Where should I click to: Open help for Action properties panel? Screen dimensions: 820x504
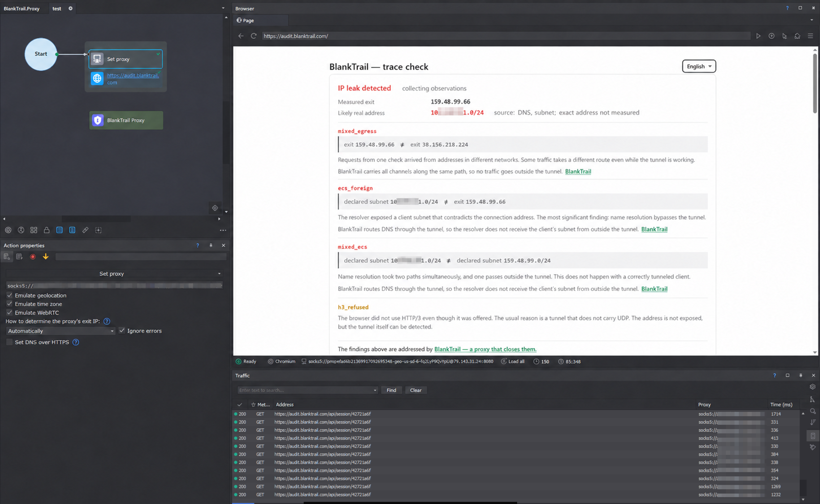click(198, 245)
